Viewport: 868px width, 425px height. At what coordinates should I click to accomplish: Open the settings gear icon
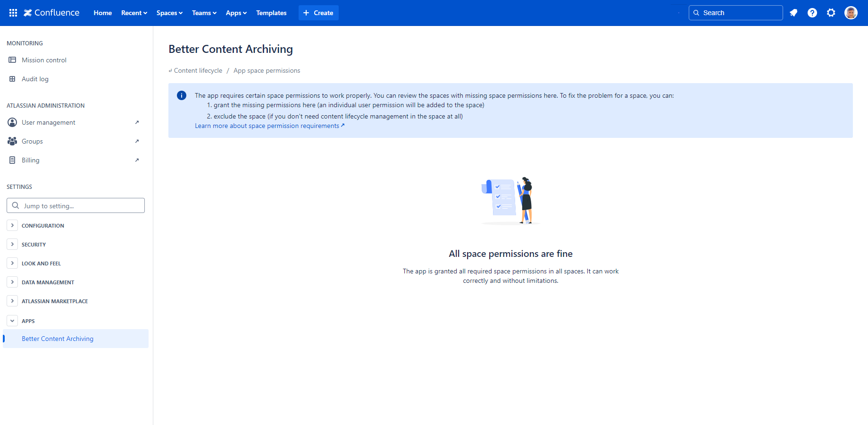(831, 13)
